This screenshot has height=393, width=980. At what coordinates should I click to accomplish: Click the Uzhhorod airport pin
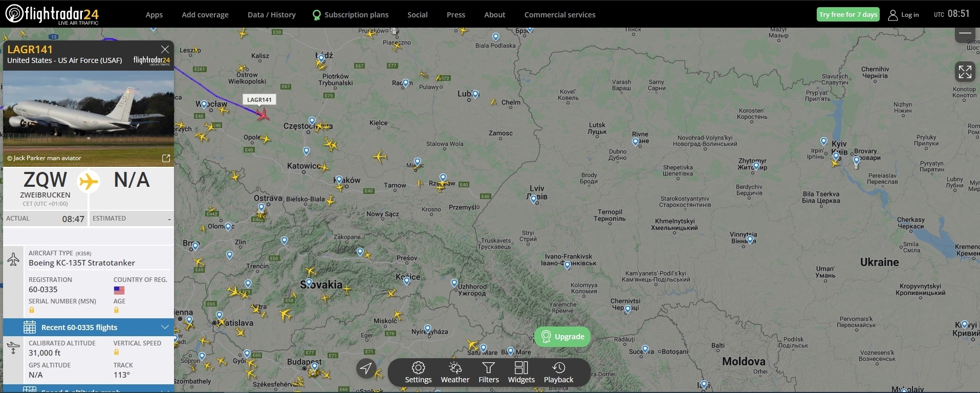tap(454, 283)
